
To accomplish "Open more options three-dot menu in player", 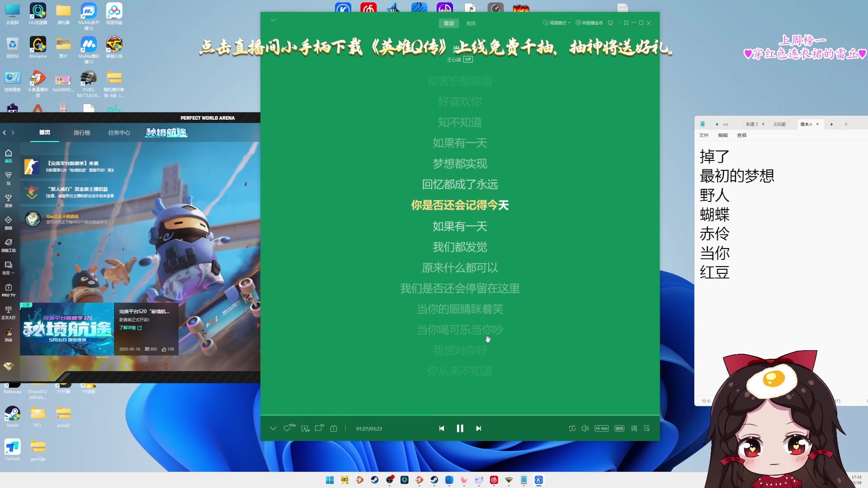I will tap(345, 428).
